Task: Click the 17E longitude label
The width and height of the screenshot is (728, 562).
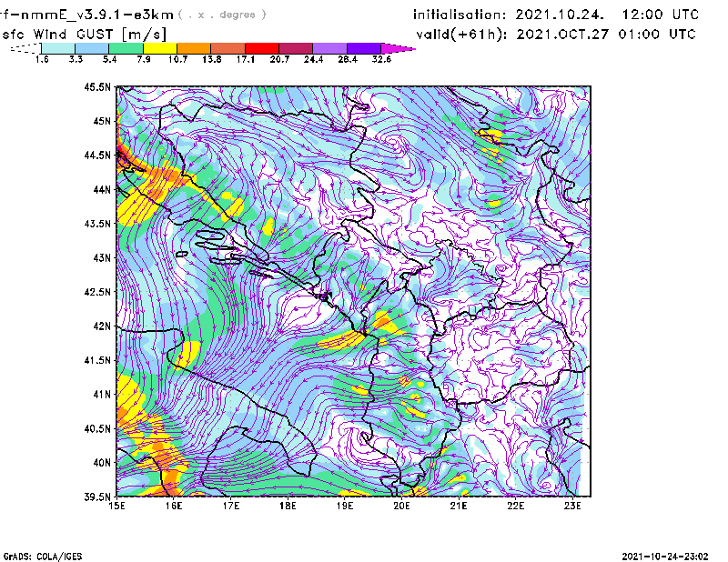Action: [x=231, y=506]
